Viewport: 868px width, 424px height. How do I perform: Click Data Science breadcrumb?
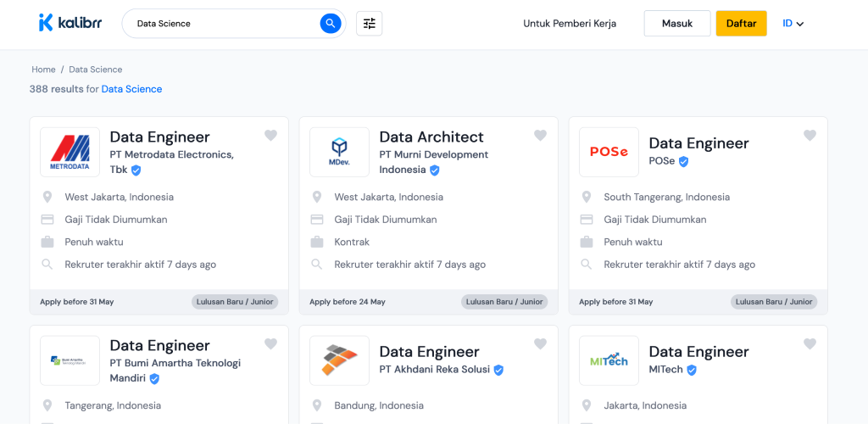pyautogui.click(x=95, y=70)
